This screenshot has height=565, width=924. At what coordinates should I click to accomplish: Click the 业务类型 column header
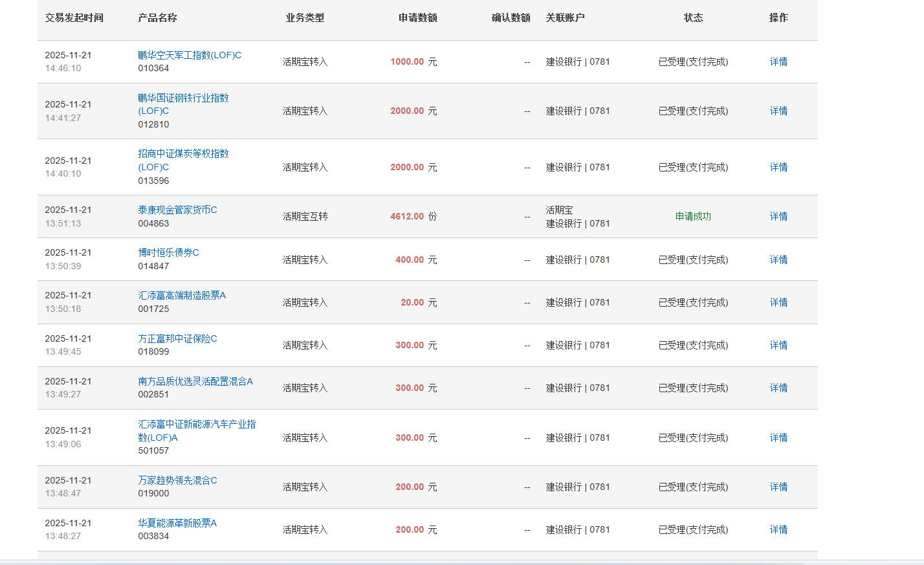click(x=305, y=17)
